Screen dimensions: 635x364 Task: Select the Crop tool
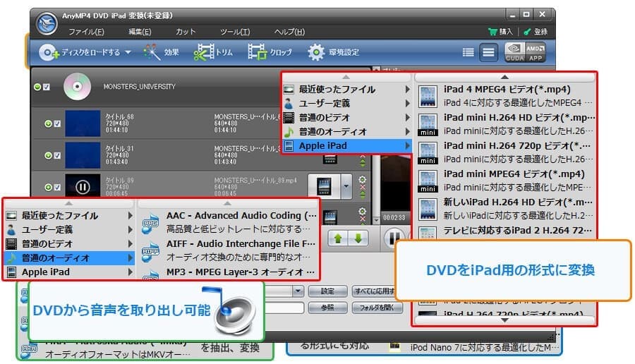258,53
